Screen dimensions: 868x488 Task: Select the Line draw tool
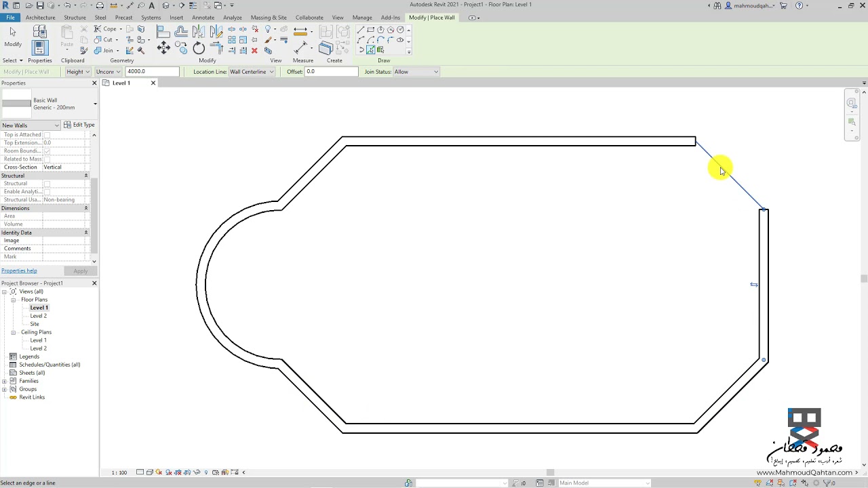pos(361,30)
